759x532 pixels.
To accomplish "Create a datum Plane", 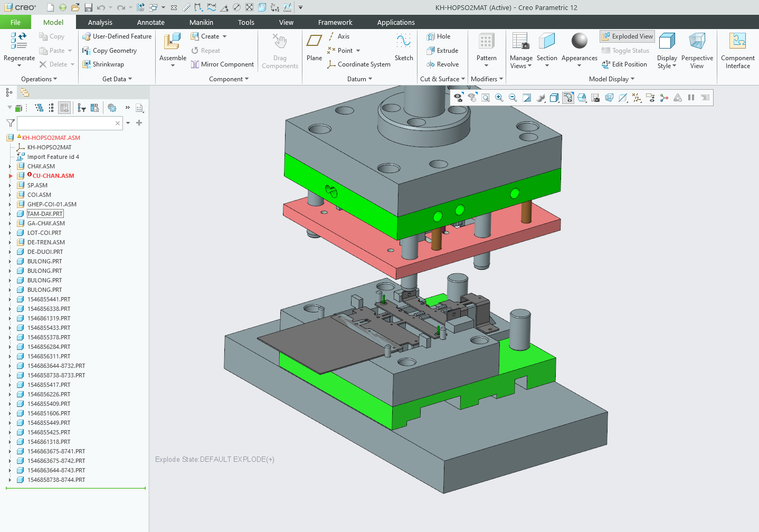I will click(314, 46).
